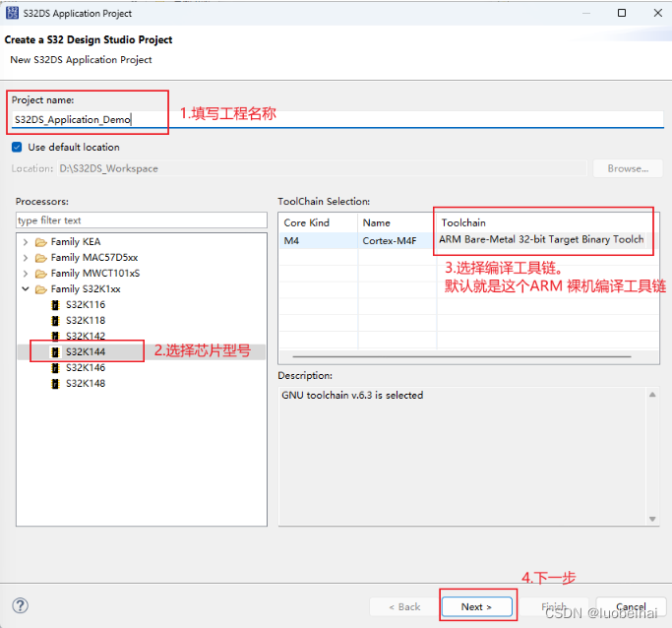Screen dimensions: 672x628
Task: Click the GNU toolchain v.6.3 description text
Action: click(x=352, y=396)
